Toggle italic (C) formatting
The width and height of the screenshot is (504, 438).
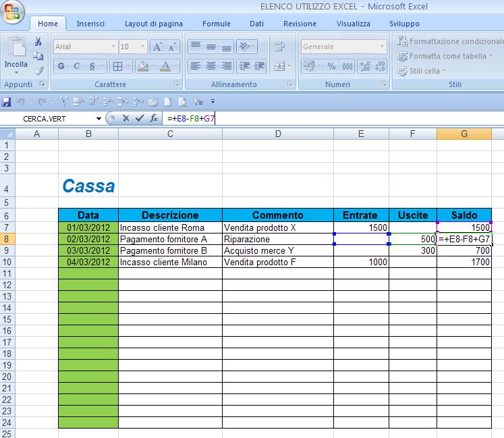pos(76,66)
